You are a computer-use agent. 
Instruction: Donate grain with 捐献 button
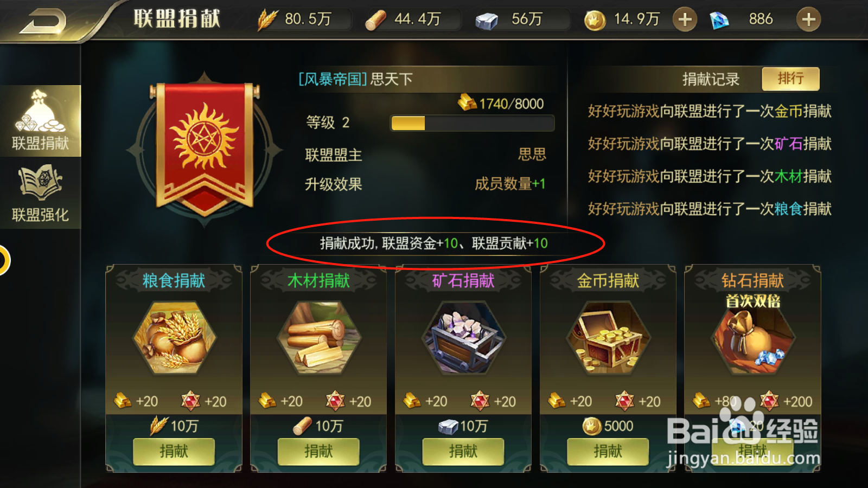pyautogui.click(x=174, y=451)
